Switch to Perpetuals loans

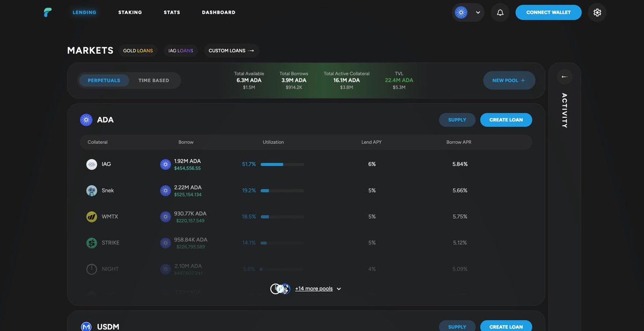(x=104, y=81)
